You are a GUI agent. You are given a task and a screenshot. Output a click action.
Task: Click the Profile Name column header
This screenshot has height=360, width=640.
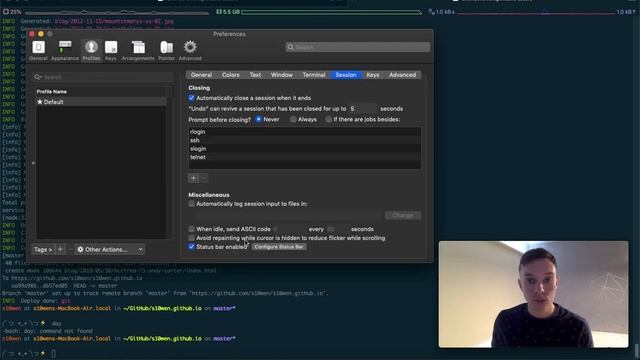[x=101, y=91]
